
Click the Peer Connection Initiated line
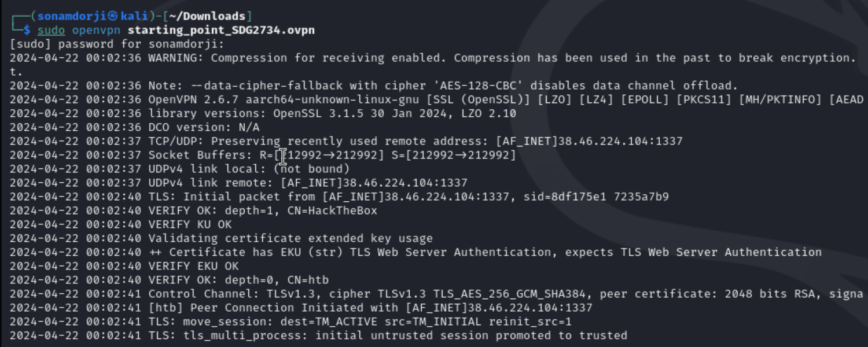coord(301,308)
